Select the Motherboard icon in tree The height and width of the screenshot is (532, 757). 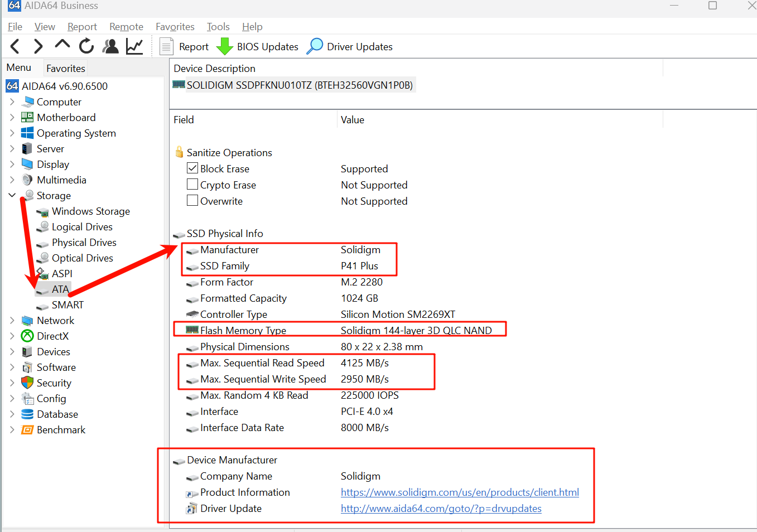click(x=27, y=118)
